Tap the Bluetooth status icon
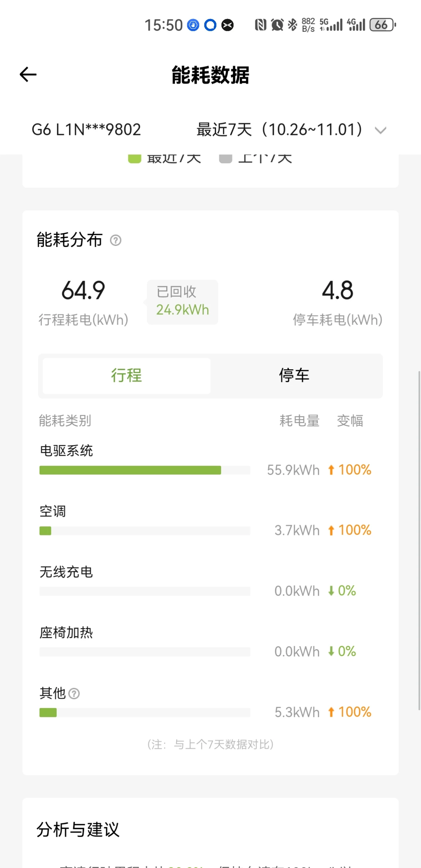The height and width of the screenshot is (868, 421). click(x=292, y=25)
